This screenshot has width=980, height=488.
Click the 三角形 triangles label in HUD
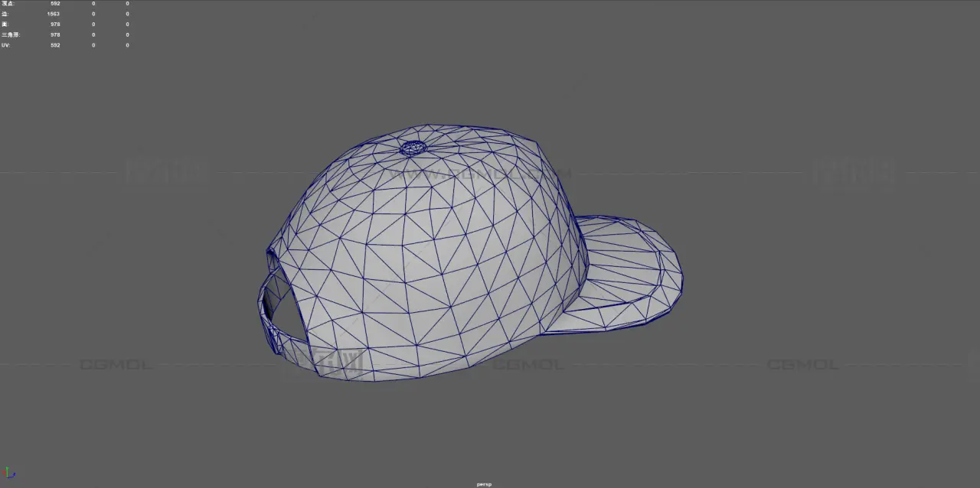click(x=10, y=34)
